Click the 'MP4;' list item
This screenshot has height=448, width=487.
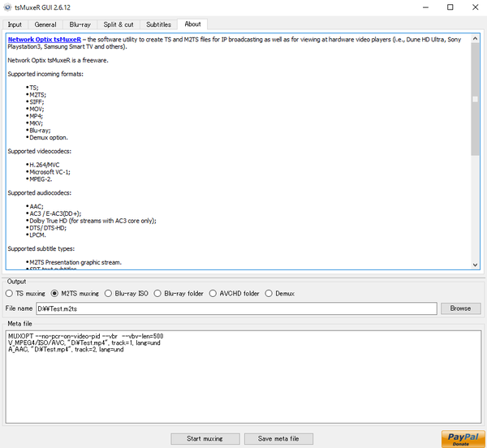tap(36, 116)
